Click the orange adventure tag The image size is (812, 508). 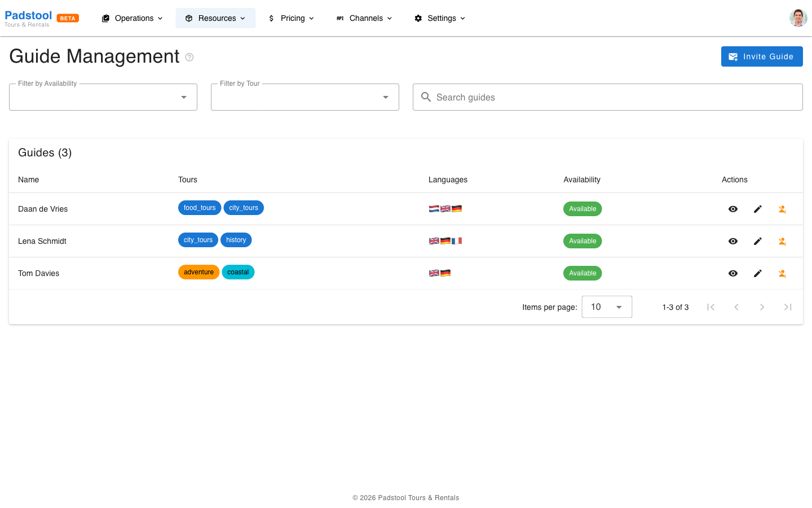coord(198,272)
